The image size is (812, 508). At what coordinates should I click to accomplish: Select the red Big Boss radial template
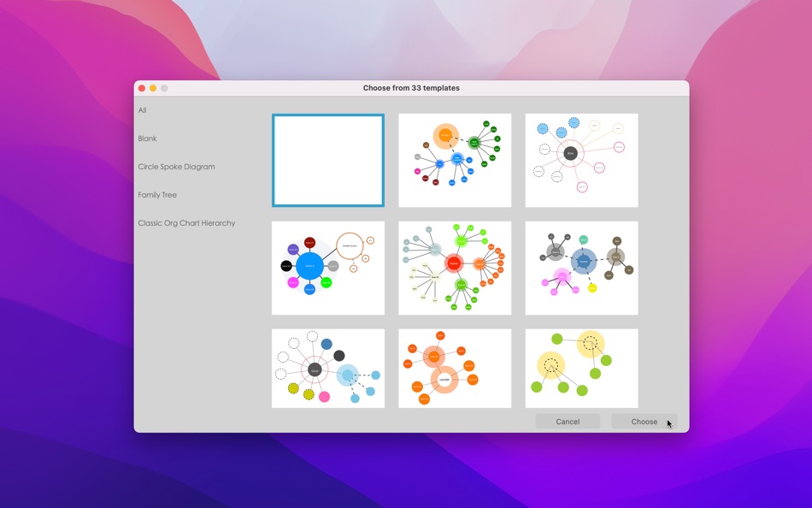(455, 267)
